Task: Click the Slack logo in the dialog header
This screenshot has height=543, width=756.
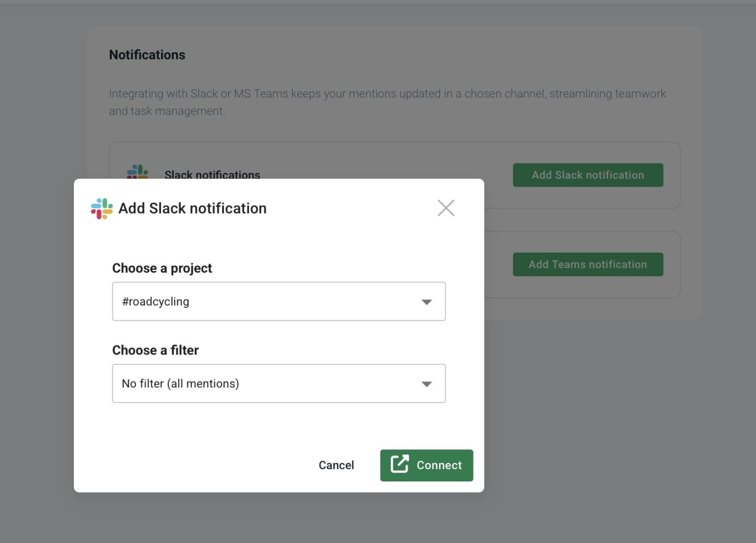Action: (x=101, y=208)
